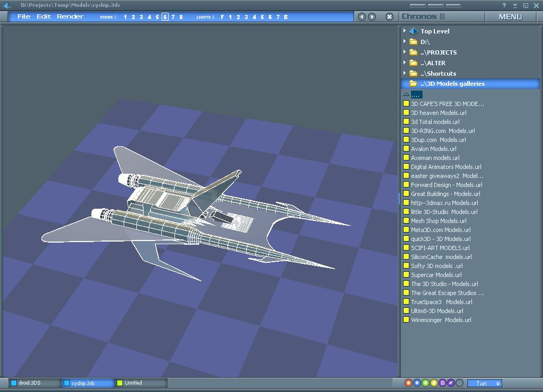Click the yellow circle filter icon
The image size is (543, 392).
click(x=434, y=383)
